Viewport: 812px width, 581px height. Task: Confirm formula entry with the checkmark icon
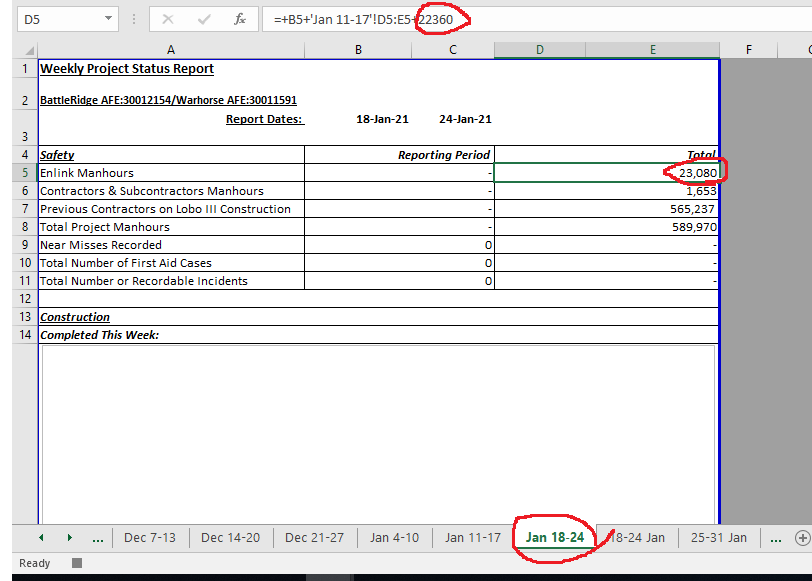[204, 20]
